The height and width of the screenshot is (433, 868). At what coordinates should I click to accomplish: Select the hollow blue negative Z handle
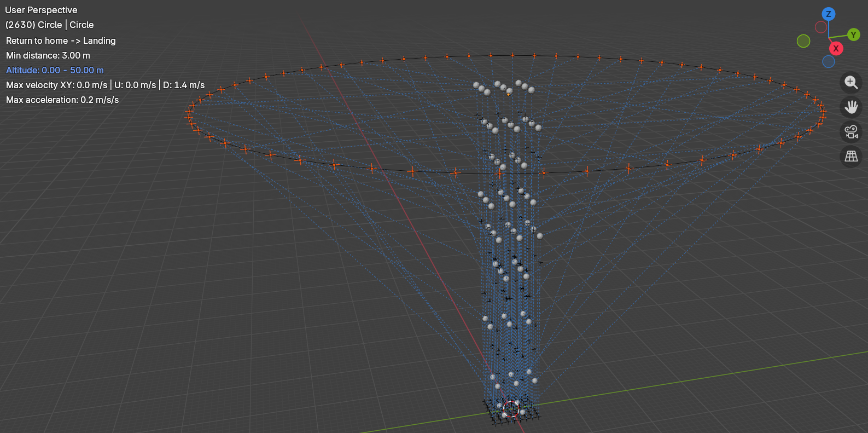pyautogui.click(x=829, y=62)
